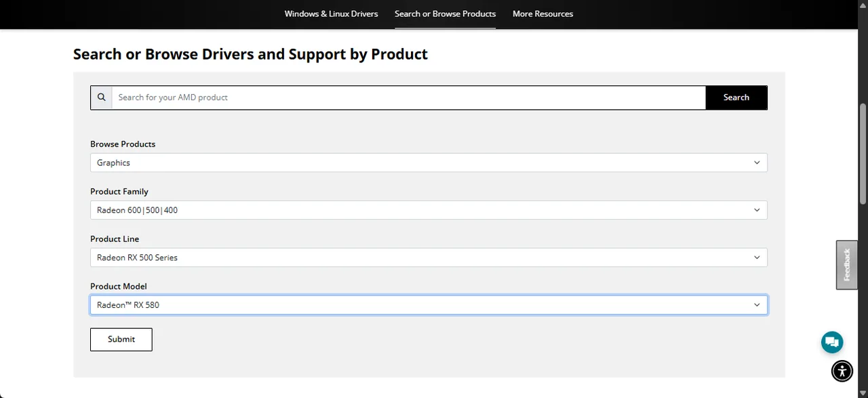This screenshot has width=868, height=398.
Task: Open the Browse Products Graphics dropdown
Action: point(429,163)
